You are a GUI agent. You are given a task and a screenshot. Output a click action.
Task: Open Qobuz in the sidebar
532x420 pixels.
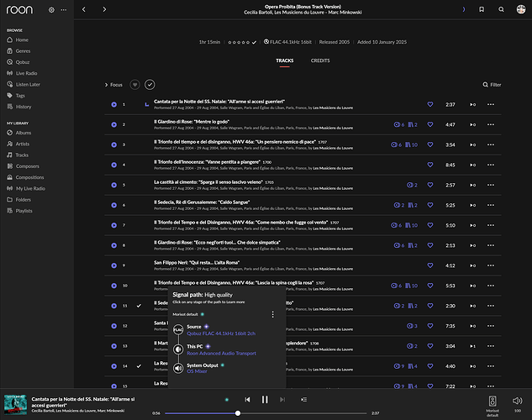pyautogui.click(x=18, y=62)
